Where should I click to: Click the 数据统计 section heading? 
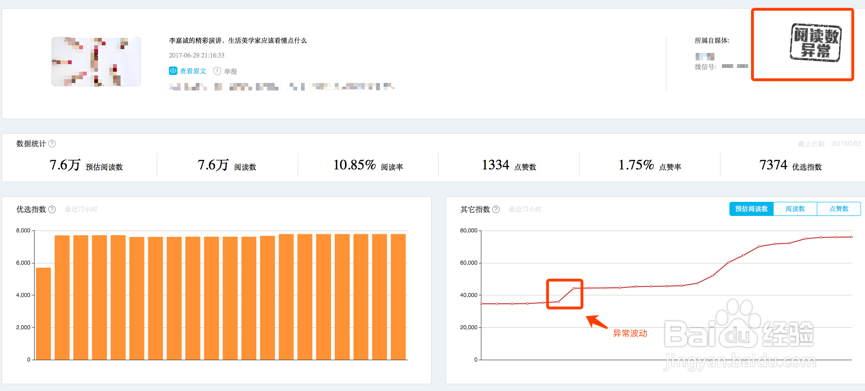pyautogui.click(x=31, y=144)
